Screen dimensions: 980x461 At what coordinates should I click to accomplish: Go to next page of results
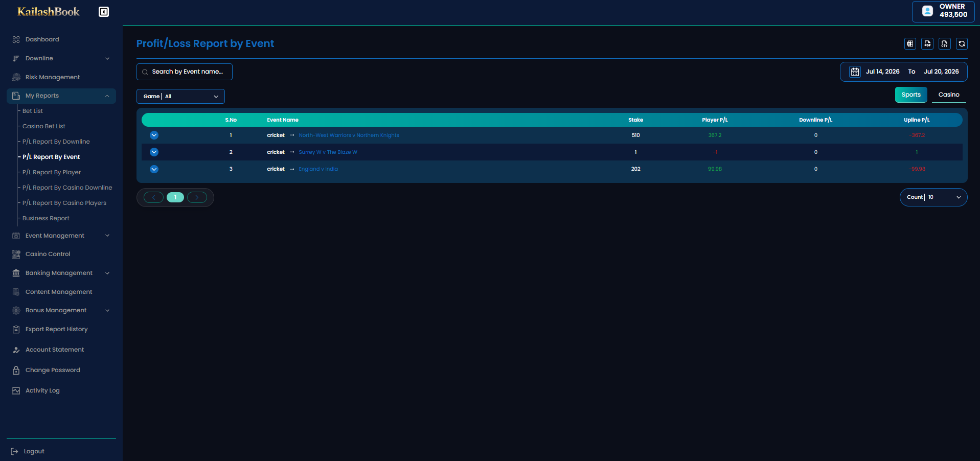[x=197, y=197]
